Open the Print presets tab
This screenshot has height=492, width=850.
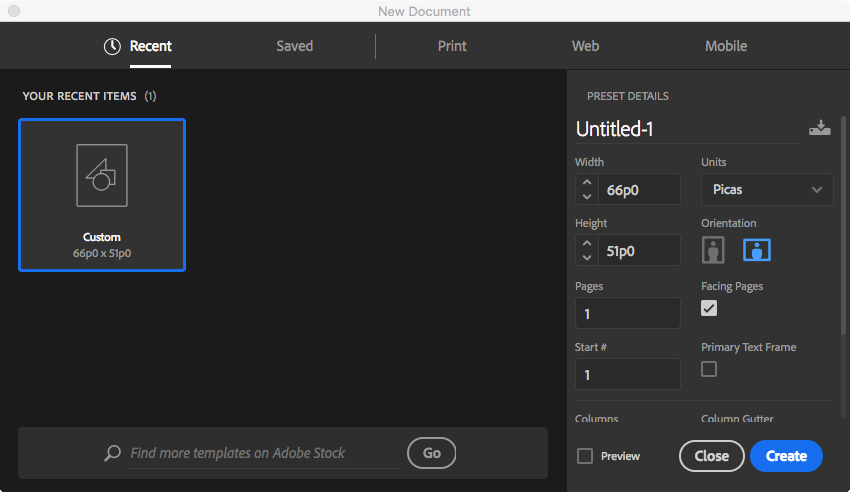coord(452,46)
